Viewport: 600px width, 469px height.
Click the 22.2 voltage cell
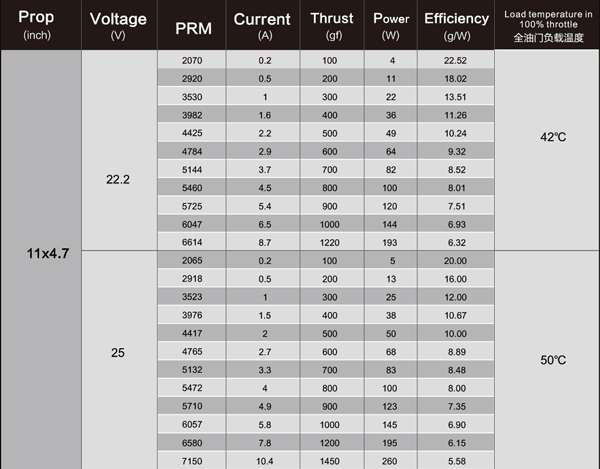[117, 179]
